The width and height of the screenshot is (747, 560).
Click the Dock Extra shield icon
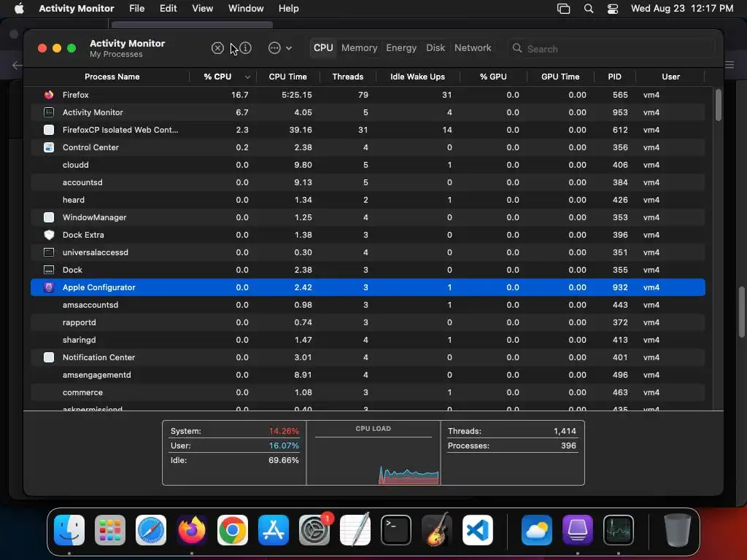pyautogui.click(x=49, y=235)
